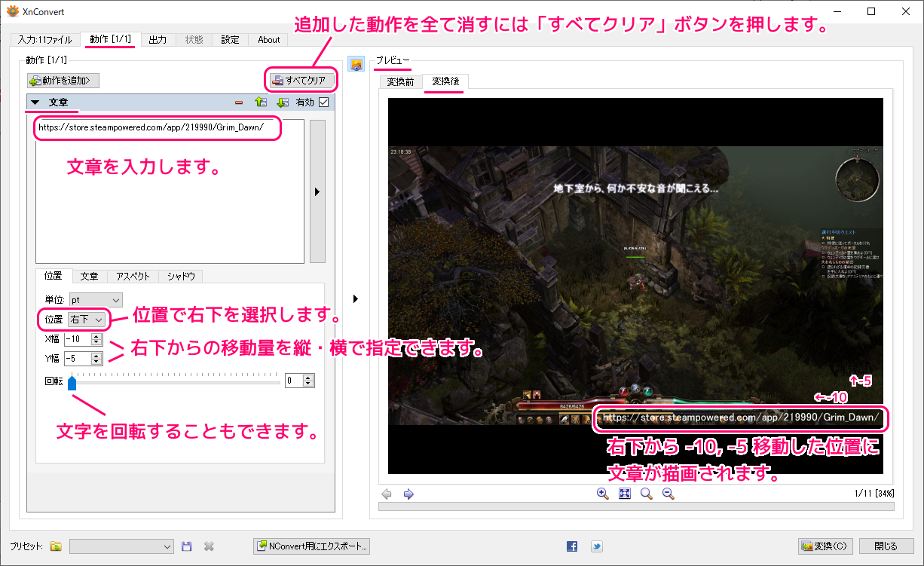Open the プリセット combo box

tap(121, 546)
